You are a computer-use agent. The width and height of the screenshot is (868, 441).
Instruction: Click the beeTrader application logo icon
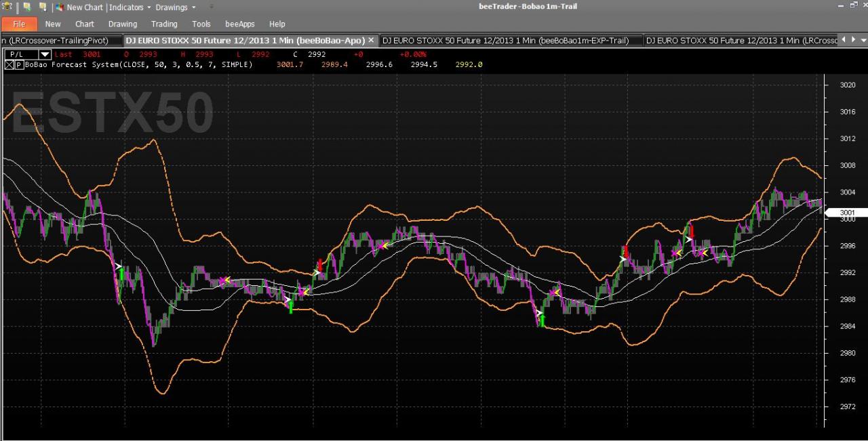pyautogui.click(x=7, y=6)
